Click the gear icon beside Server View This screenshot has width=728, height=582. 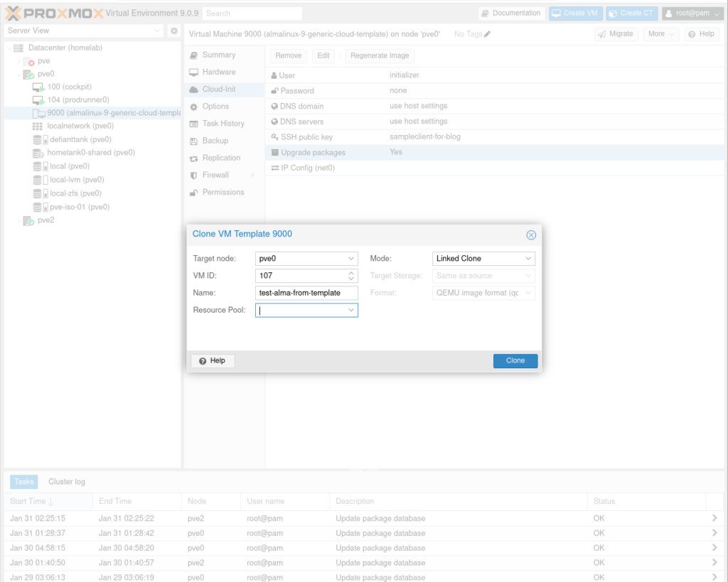(173, 31)
